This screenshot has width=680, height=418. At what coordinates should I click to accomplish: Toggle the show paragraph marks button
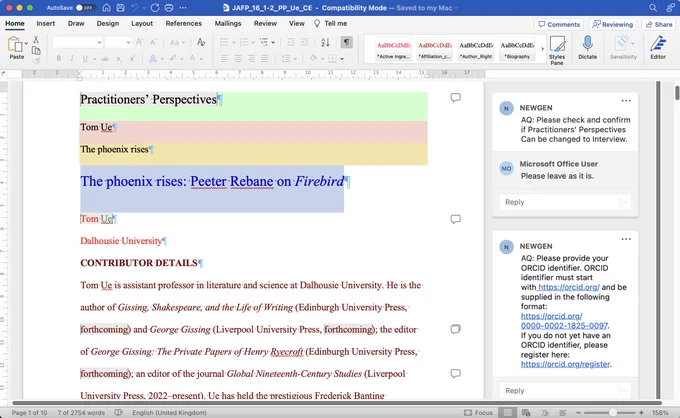(346, 42)
